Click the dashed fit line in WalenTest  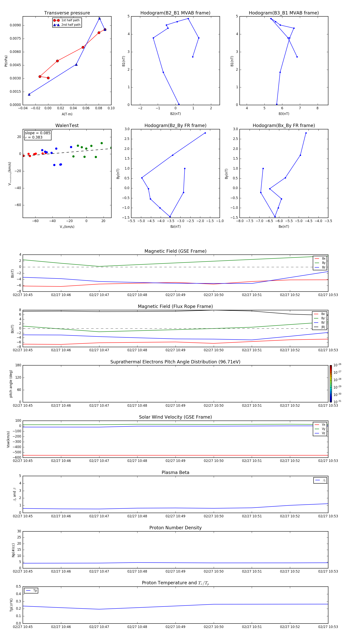tap(67, 152)
